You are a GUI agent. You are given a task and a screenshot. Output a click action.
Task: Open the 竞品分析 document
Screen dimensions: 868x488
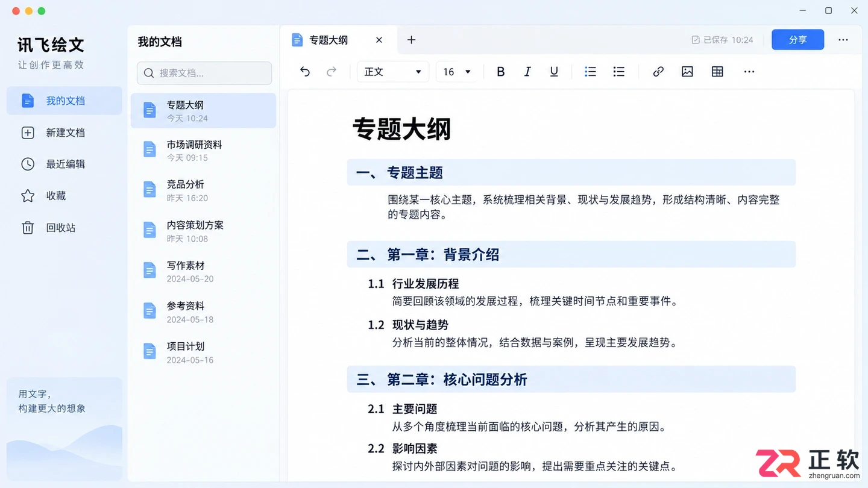click(x=203, y=190)
